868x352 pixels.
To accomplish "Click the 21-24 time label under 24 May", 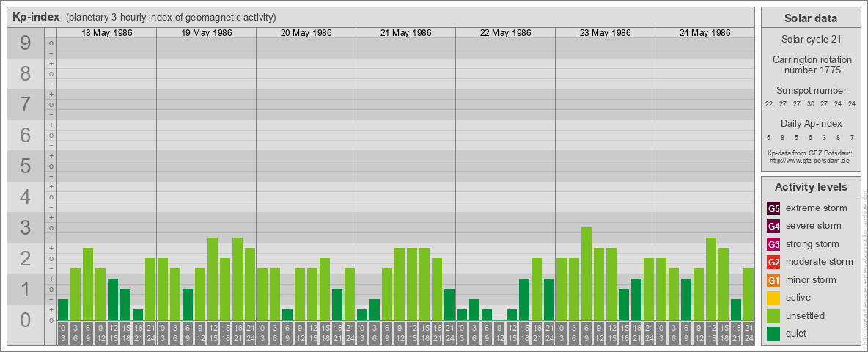I will (x=749, y=334).
